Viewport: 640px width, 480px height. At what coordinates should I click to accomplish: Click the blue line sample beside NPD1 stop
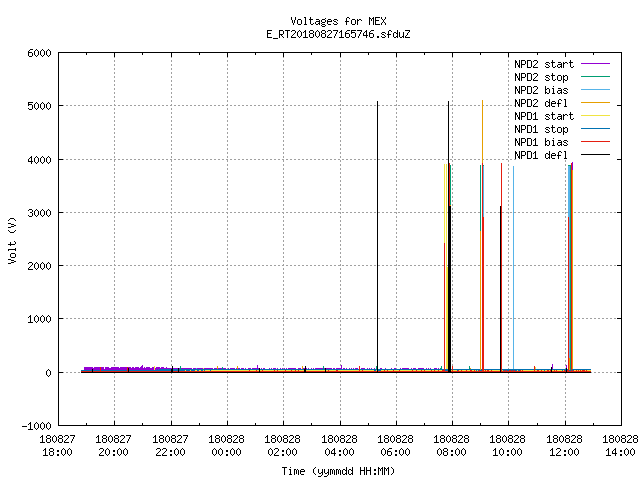596,129
